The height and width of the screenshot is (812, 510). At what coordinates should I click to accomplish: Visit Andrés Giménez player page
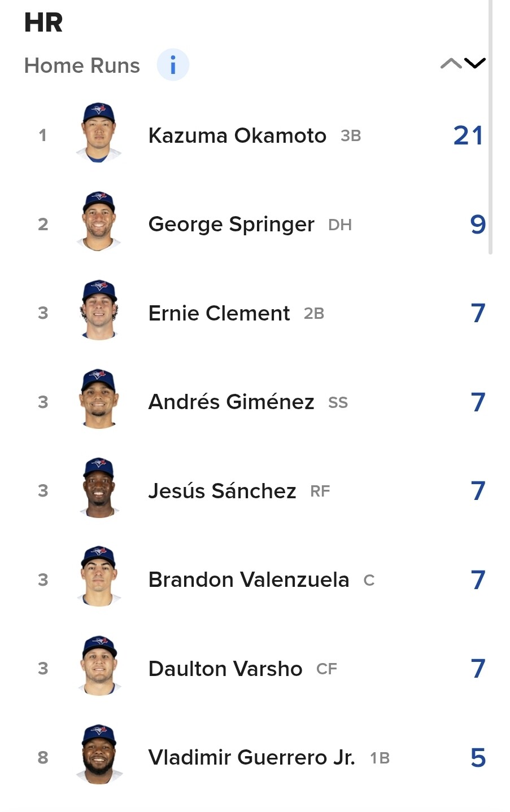coord(231,402)
